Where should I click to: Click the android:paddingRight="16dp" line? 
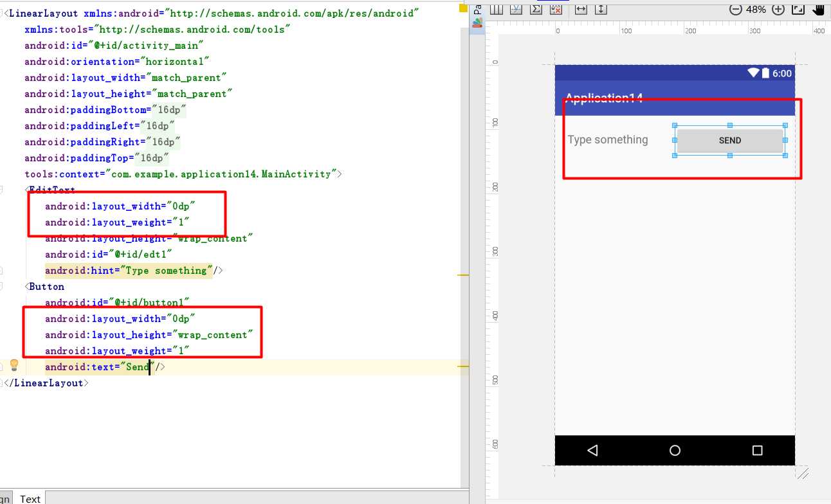pos(103,142)
